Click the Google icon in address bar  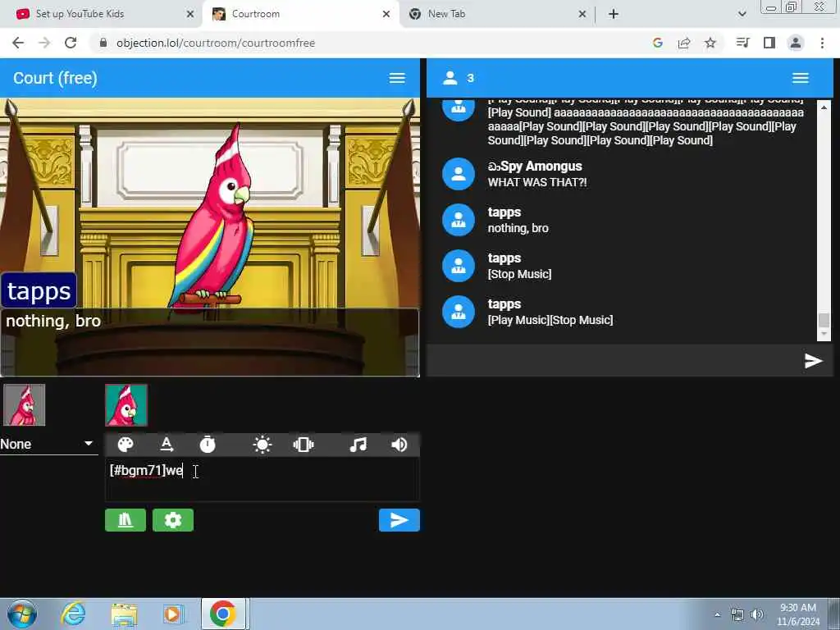658,43
